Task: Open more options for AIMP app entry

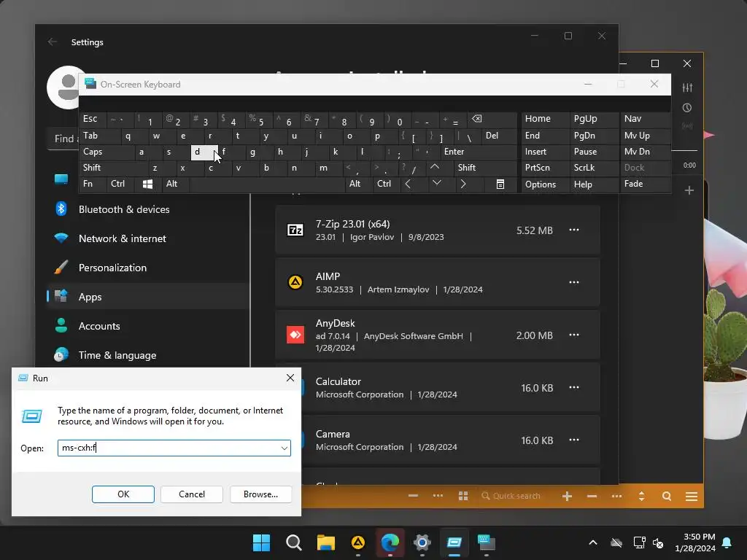Action: coord(574,282)
